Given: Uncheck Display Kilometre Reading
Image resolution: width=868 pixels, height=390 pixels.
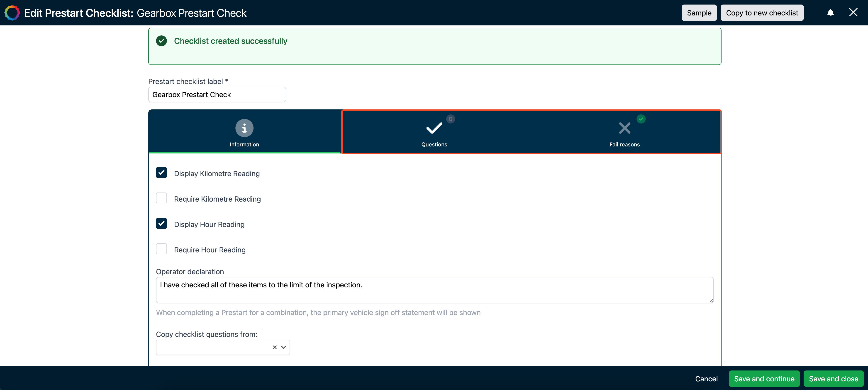Looking at the screenshot, I should 161,173.
